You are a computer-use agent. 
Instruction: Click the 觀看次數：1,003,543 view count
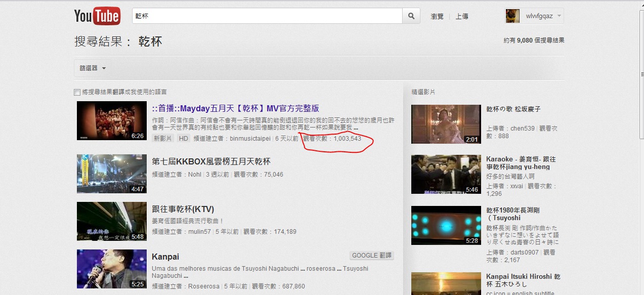[x=332, y=138]
